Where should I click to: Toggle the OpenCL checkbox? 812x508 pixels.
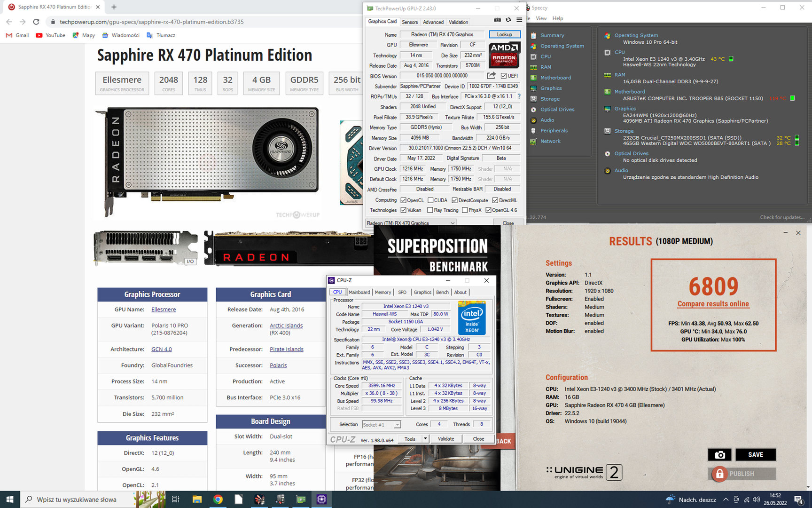(403, 200)
